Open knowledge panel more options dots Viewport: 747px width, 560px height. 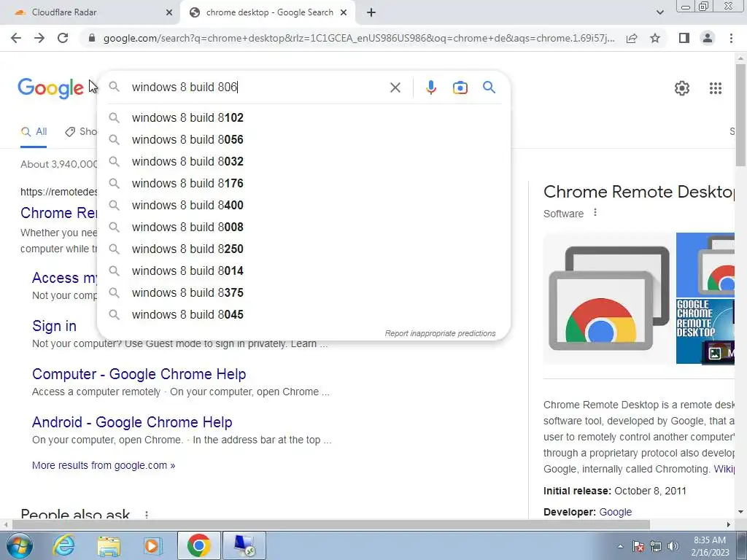pos(595,213)
